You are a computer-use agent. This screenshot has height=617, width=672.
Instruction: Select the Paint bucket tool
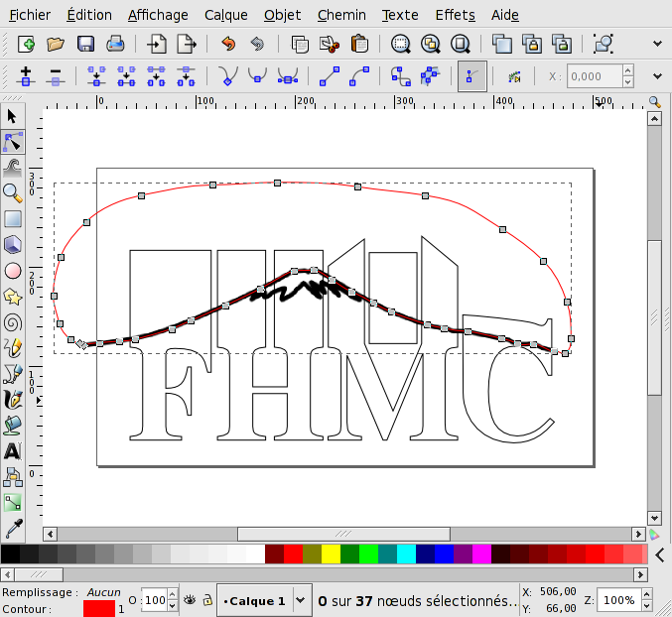13,426
